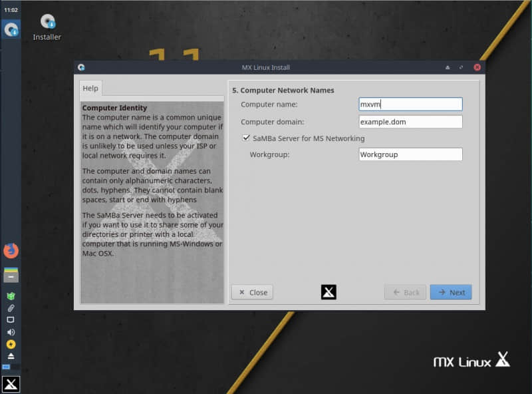Click the Close button in installer
Image resolution: width=532 pixels, height=394 pixels.
pyautogui.click(x=252, y=292)
